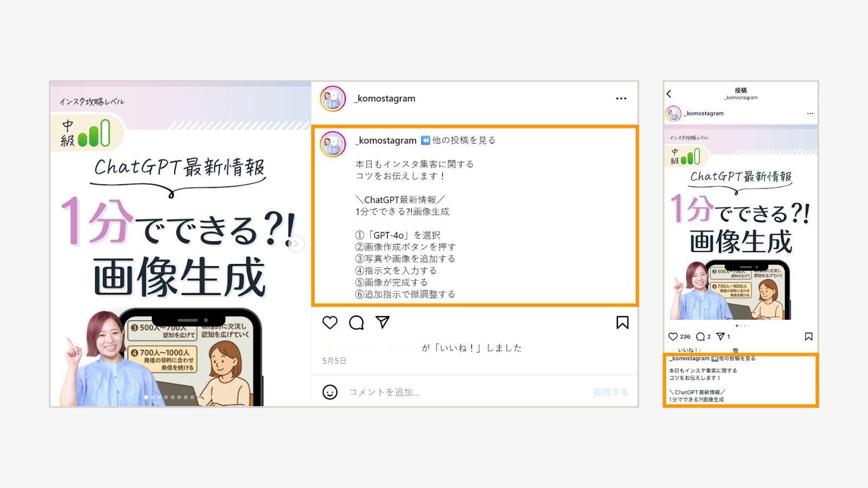Image resolution: width=868 pixels, height=488 pixels.
Task: Click 投稿 title in mobile header
Action: [741, 90]
